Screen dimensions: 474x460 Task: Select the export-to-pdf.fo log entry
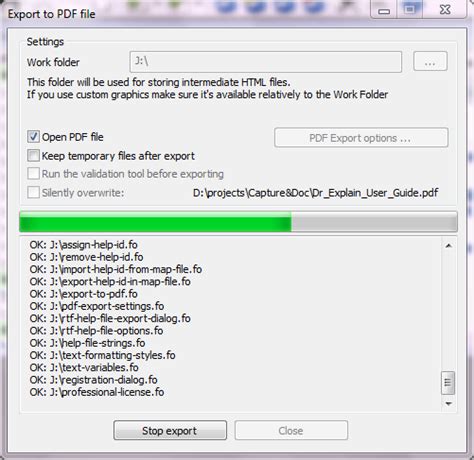click(83, 294)
